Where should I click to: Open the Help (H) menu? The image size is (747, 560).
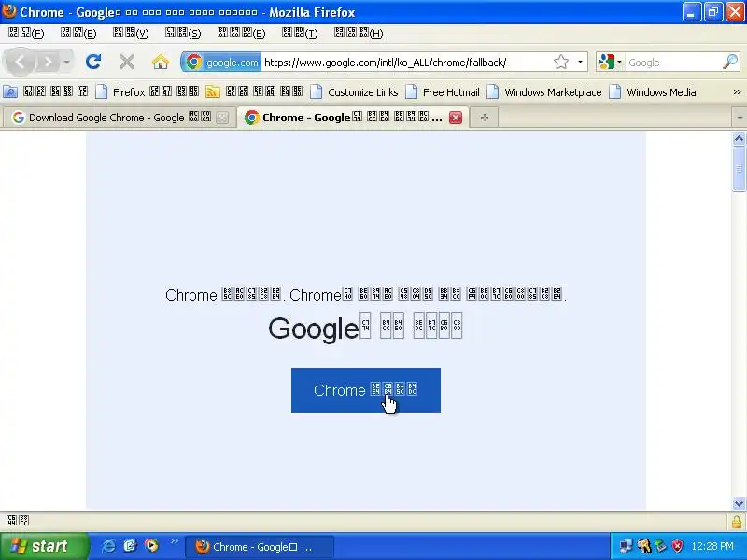click(359, 34)
